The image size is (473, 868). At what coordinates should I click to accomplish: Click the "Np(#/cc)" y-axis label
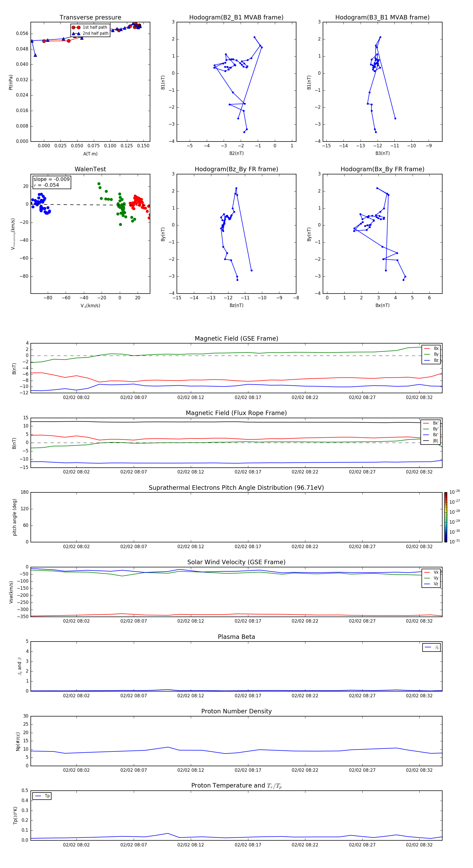pyautogui.click(x=18, y=741)
